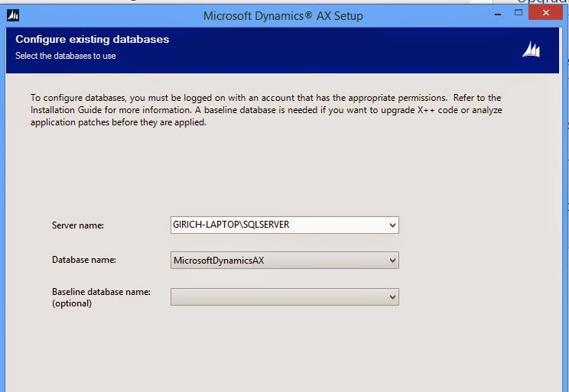The image size is (569, 392).
Task: Click the GIRICH-LAPTOP\SQLSERVER server field text
Action: tap(231, 225)
